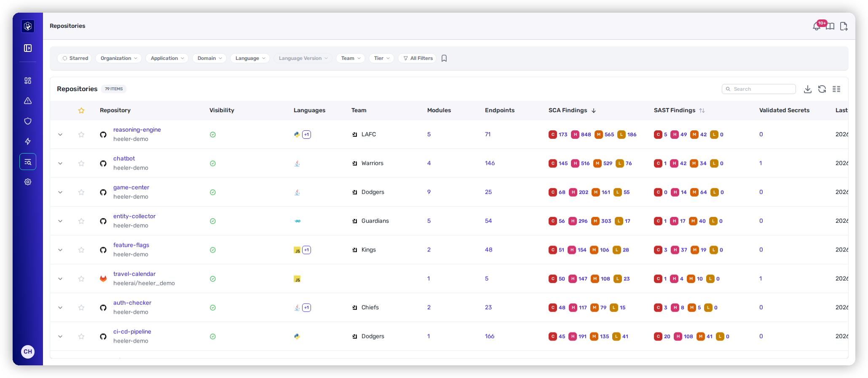
Task: Star the feature-flags repository
Action: tap(81, 250)
